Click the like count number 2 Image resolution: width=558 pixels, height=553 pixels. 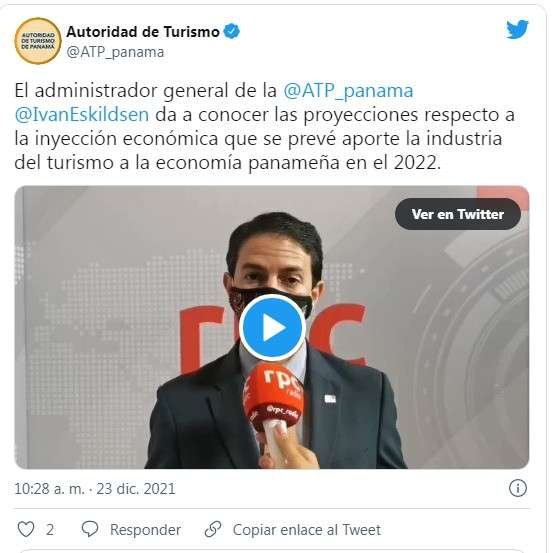pyautogui.click(x=50, y=530)
